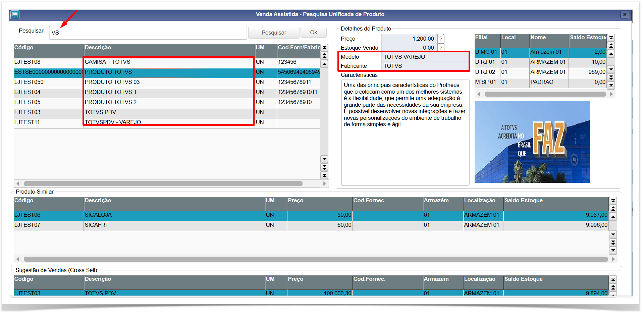The image size is (644, 314).
Task: Click the question mark button beside Estoque Venda
Action: click(x=441, y=47)
